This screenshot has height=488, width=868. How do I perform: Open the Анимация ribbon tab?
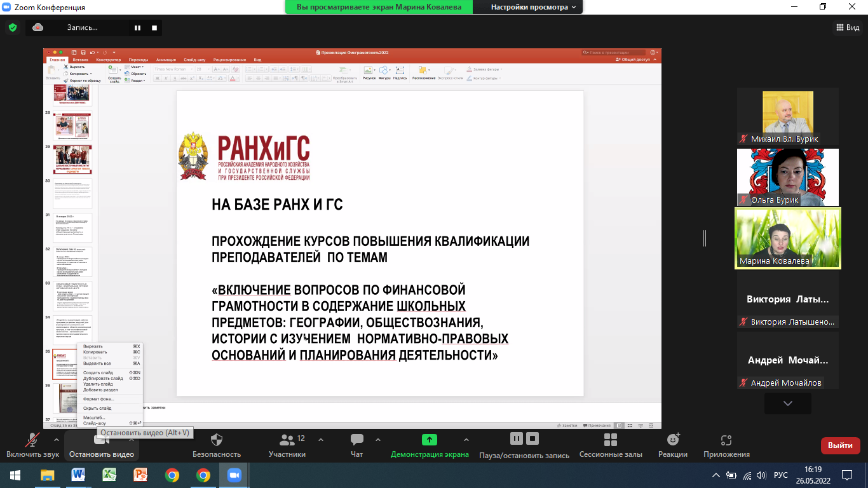166,60
